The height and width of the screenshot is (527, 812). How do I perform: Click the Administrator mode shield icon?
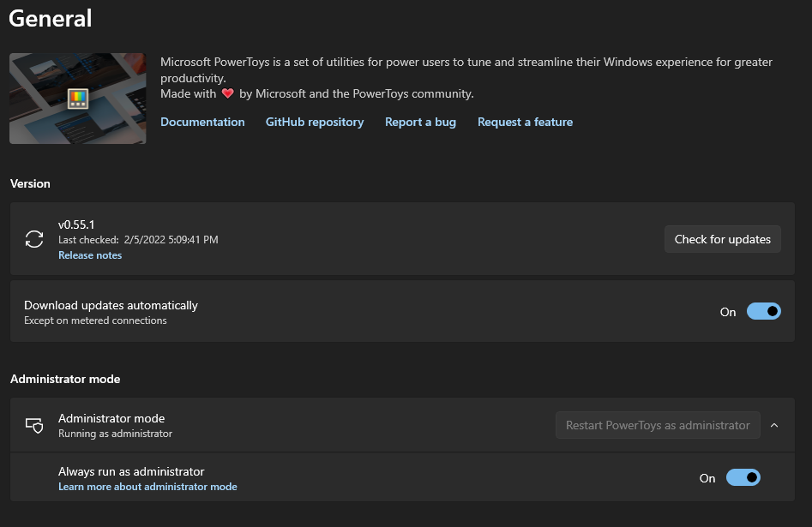point(34,425)
